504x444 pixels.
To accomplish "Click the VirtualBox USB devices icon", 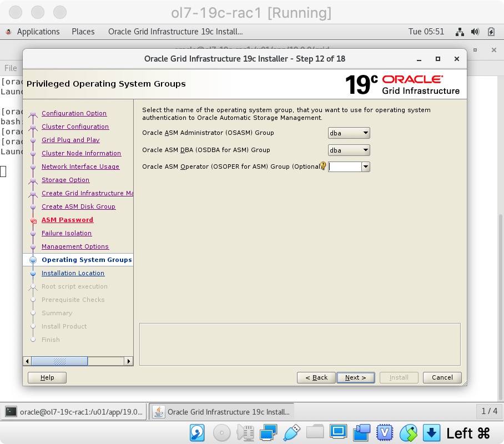I will click(292, 433).
